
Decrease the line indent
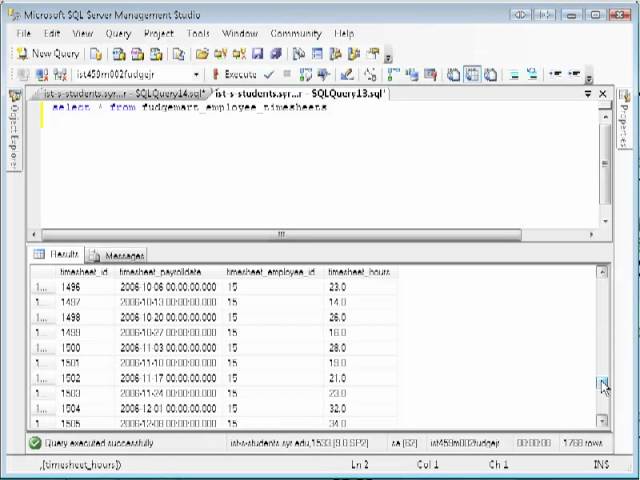[555, 75]
